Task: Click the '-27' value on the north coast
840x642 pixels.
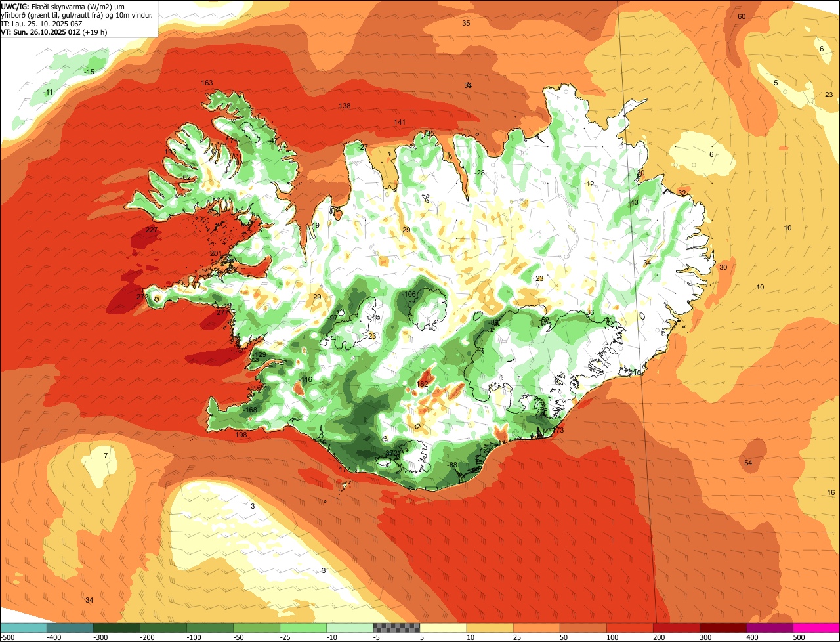Action: [x=363, y=147]
